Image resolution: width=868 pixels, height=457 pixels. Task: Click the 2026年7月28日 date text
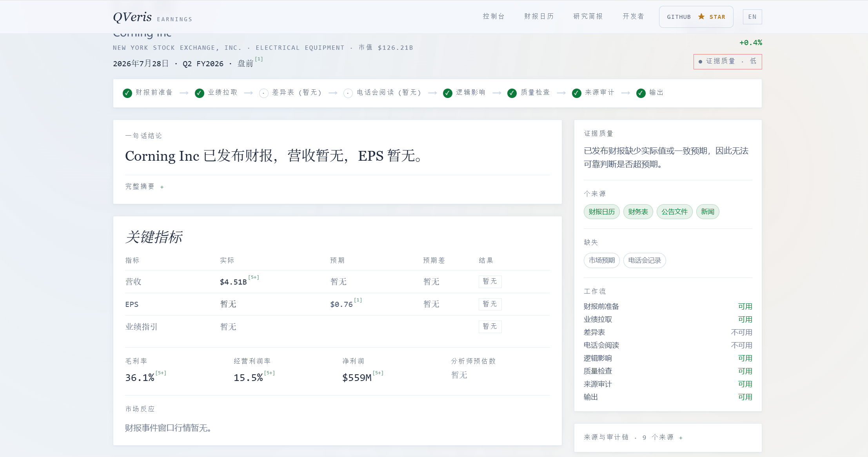pyautogui.click(x=141, y=63)
